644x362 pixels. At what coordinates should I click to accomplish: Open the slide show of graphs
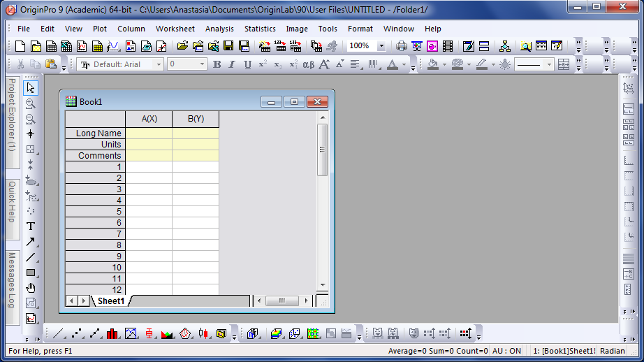[417, 46]
